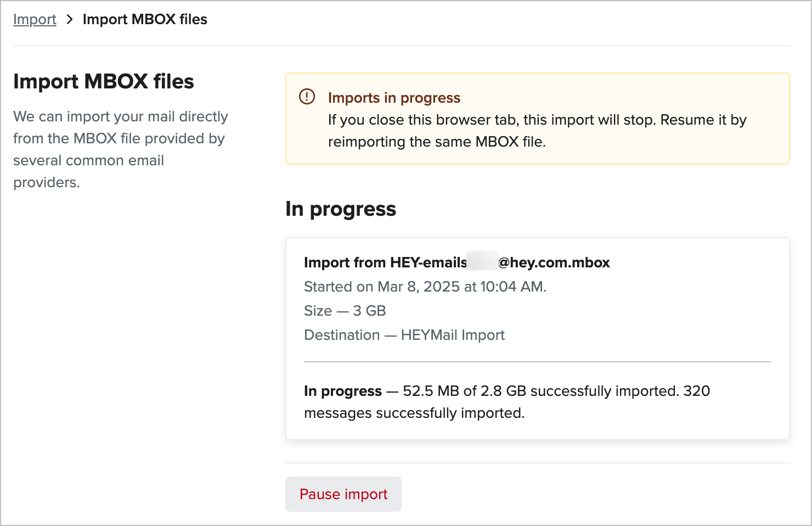Open the Import breadcrumb link

tap(35, 19)
